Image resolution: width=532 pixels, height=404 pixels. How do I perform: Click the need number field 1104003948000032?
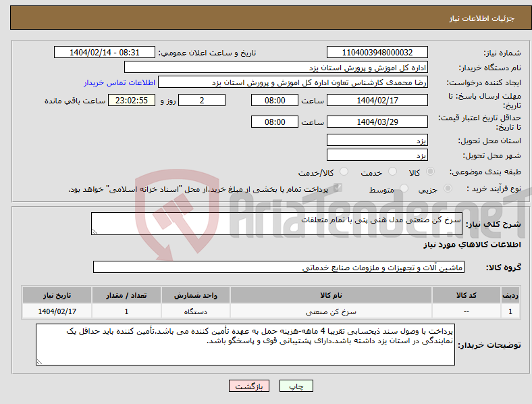click(x=377, y=52)
